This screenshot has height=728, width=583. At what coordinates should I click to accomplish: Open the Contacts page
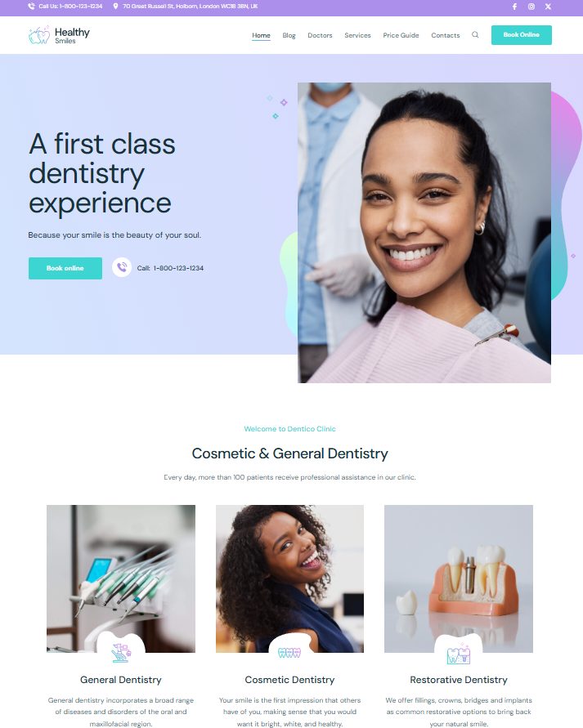coord(446,35)
